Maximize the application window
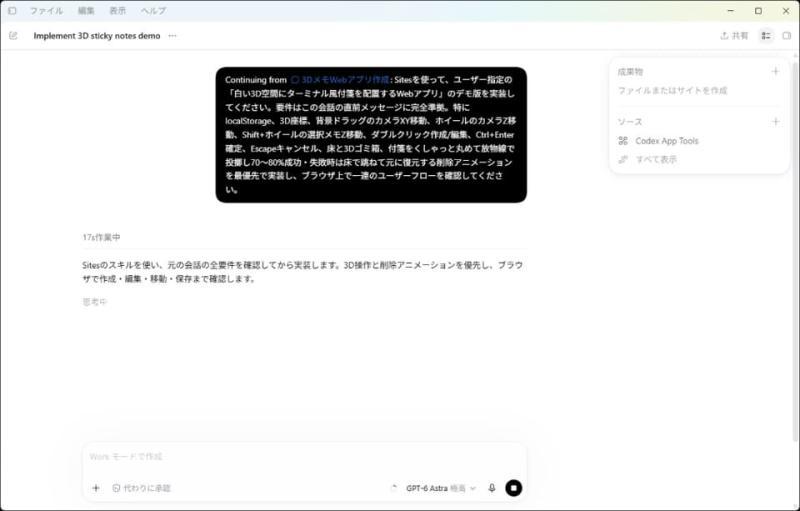800x511 pixels. pos(759,11)
